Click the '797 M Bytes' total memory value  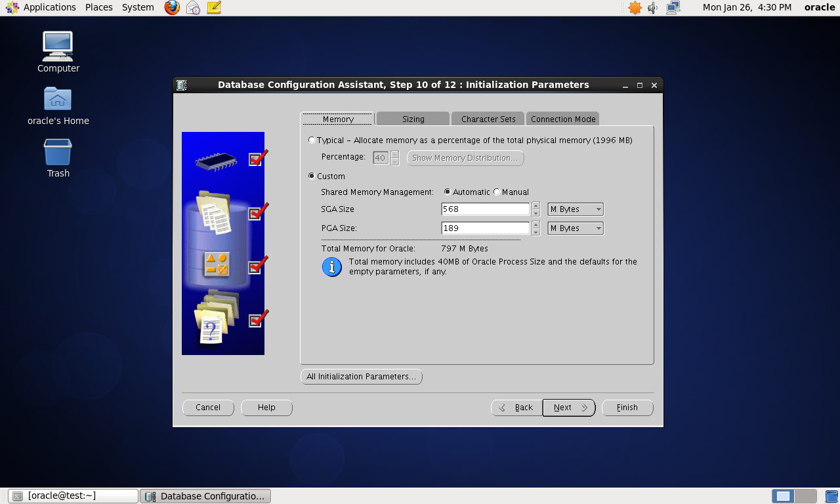click(x=465, y=249)
